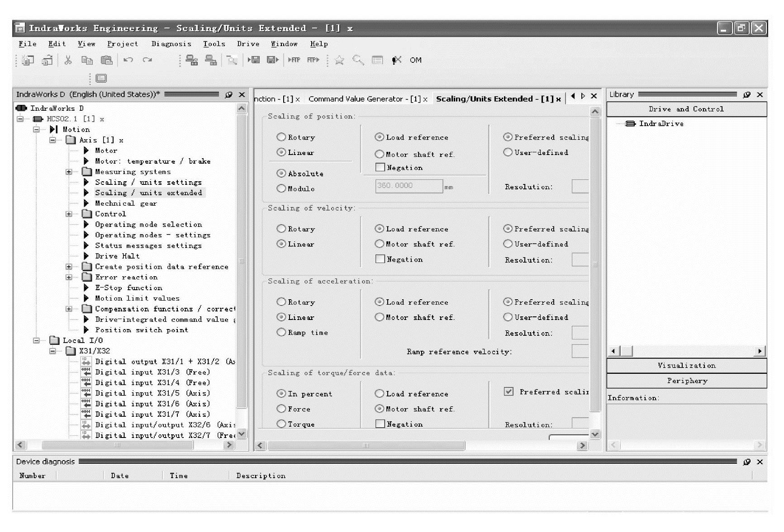Viewport: 784px width, 532px height.
Task: Click the go online device icon
Action: [192, 60]
